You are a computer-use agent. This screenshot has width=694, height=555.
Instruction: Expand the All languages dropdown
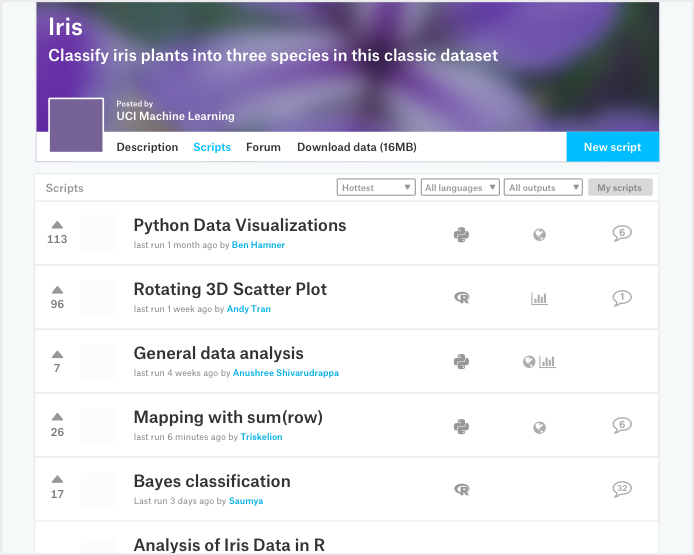point(460,188)
